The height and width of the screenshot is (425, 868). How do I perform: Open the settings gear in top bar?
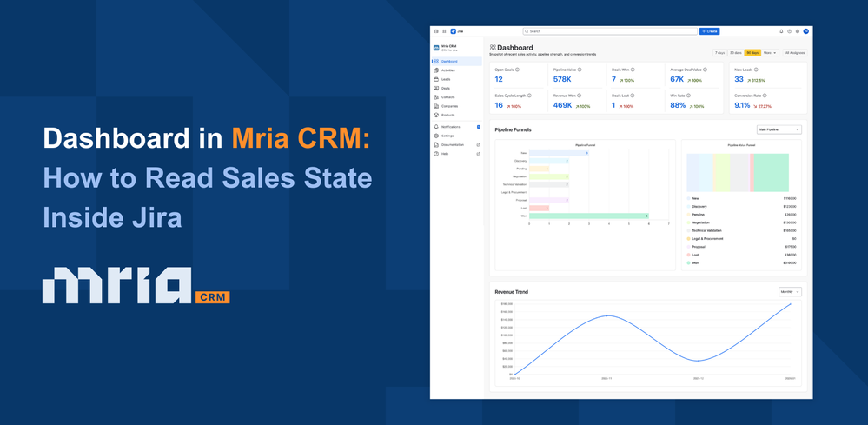coord(797,31)
